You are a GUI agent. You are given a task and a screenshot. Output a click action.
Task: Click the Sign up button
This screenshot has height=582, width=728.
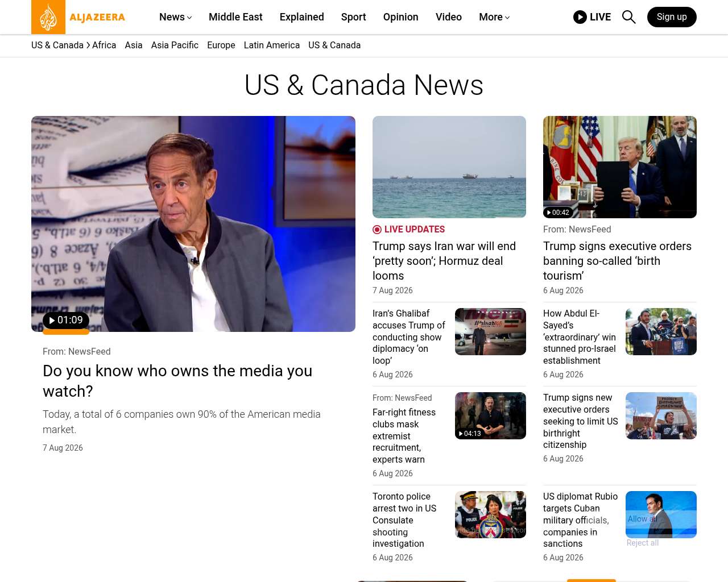point(672,17)
